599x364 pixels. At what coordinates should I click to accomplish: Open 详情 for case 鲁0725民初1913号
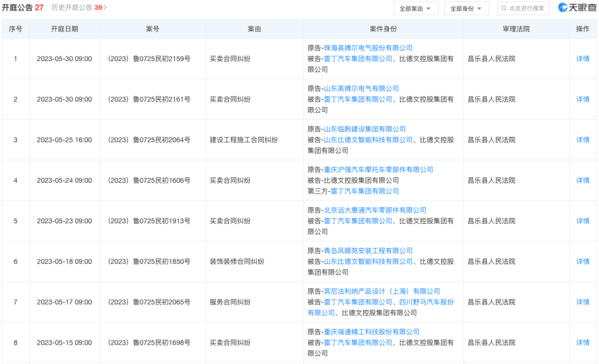click(582, 221)
